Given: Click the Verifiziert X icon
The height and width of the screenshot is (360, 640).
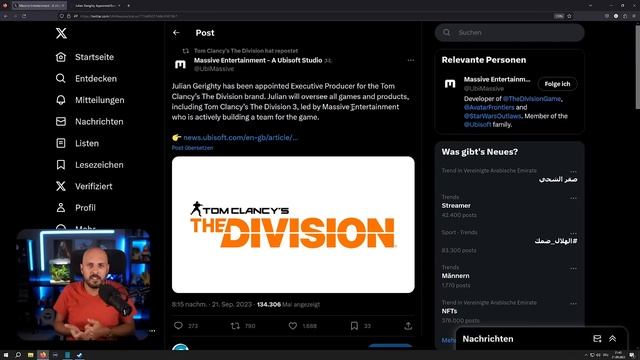Looking at the screenshot, I should click(61, 186).
